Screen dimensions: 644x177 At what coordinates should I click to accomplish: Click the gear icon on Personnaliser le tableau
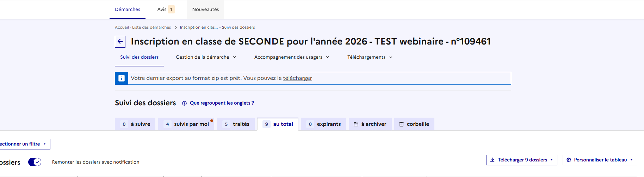569,160
